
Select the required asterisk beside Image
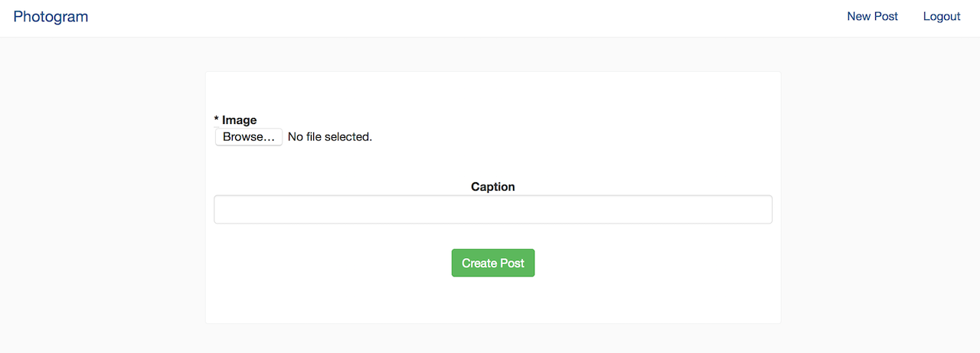pyautogui.click(x=216, y=119)
